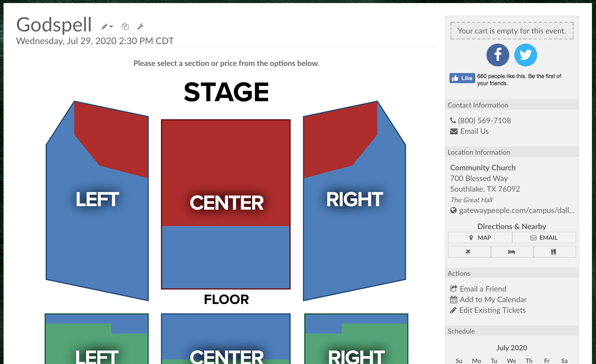Edit the Godspell event with the pencil icon
The image size is (596, 364).
tap(104, 26)
